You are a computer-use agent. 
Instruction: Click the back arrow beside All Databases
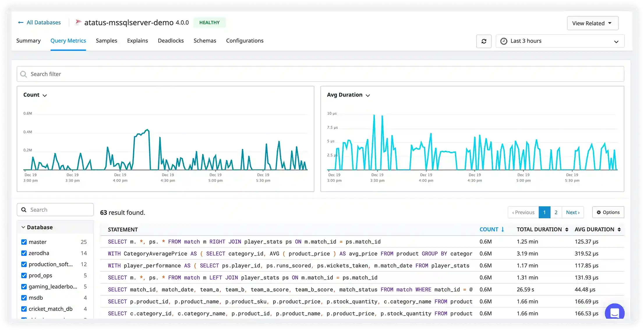pyautogui.click(x=20, y=22)
